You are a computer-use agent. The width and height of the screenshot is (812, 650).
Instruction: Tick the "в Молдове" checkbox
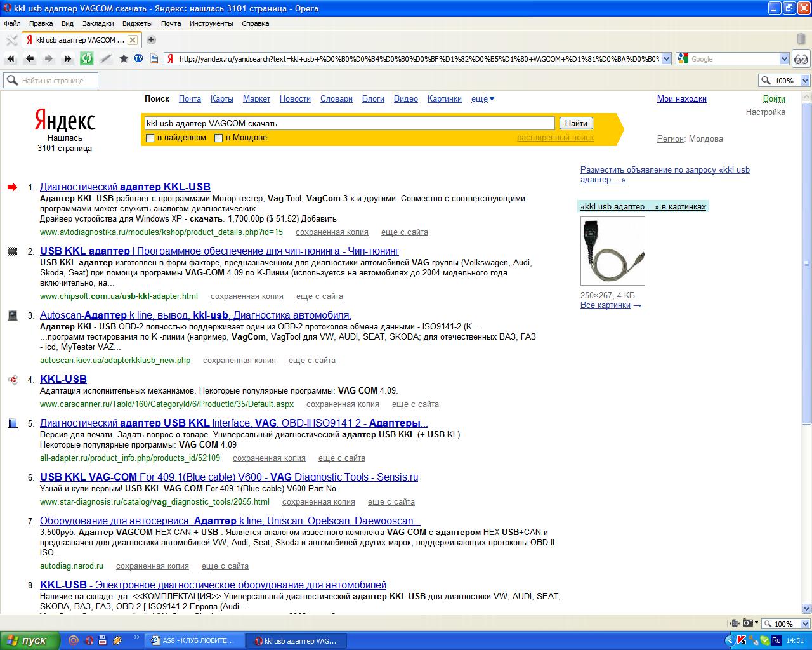click(218, 138)
